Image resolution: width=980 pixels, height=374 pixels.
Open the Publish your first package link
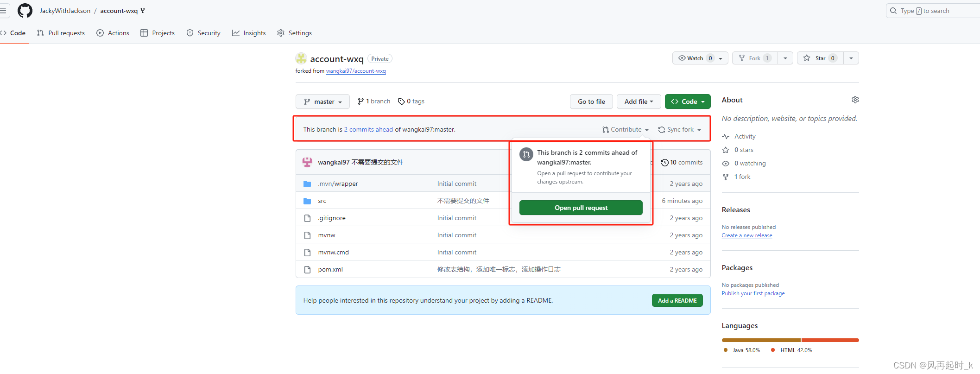point(753,293)
